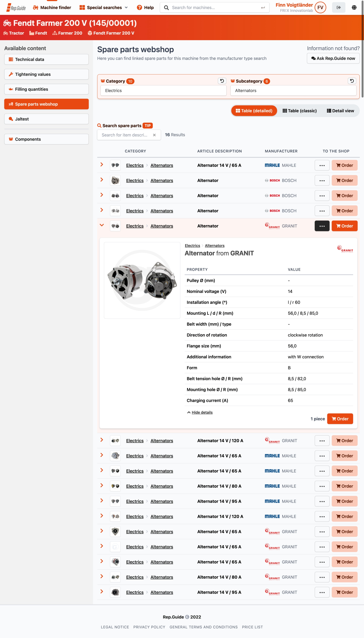Expand the first BOSCH Alternator row
Screen dimensions: 364x638
[x=102, y=180]
